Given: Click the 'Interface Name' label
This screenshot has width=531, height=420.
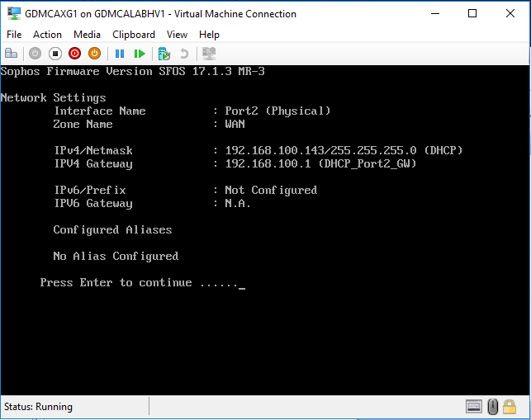Looking at the screenshot, I should pyautogui.click(x=100, y=111).
